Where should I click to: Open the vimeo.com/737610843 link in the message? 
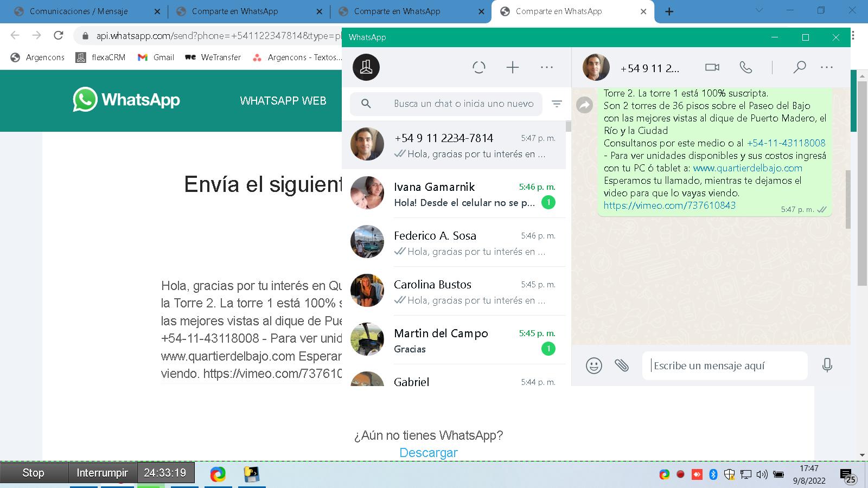(669, 205)
